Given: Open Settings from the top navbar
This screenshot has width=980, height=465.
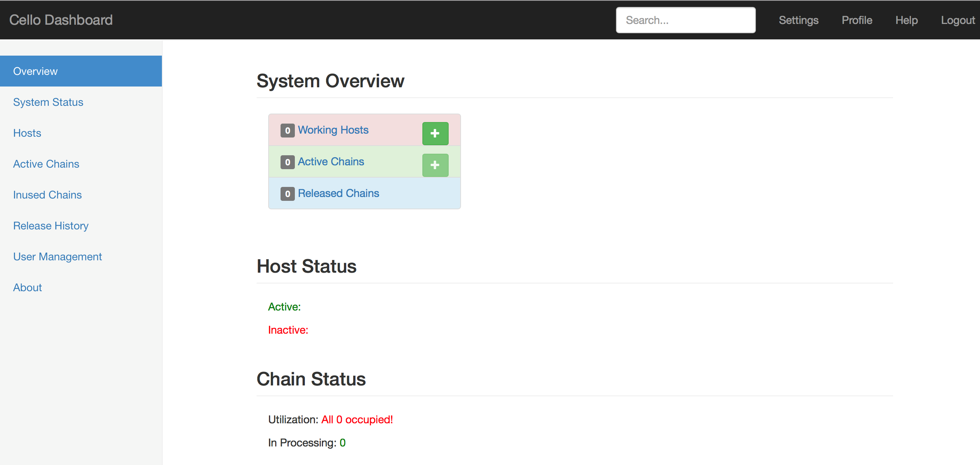Looking at the screenshot, I should tap(798, 20).
